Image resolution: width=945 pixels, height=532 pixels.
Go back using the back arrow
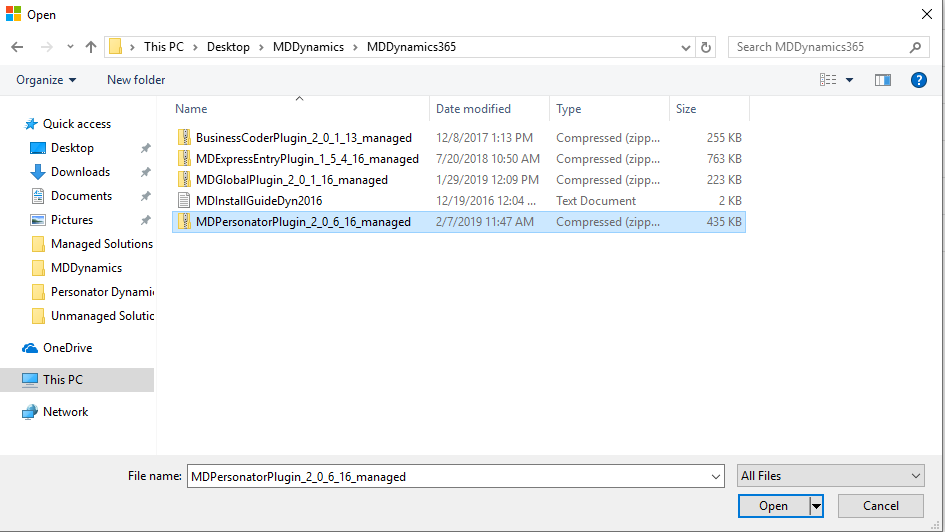tap(17, 47)
